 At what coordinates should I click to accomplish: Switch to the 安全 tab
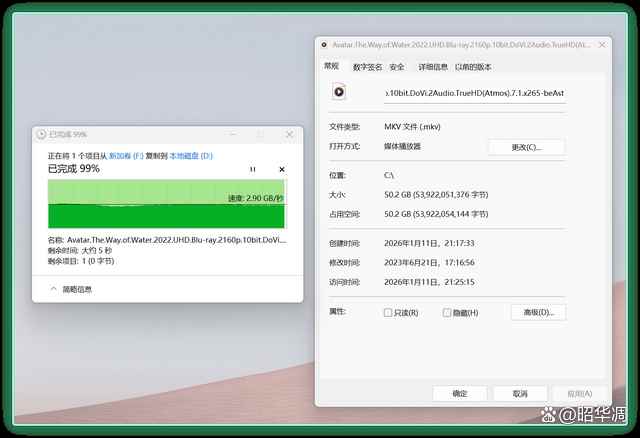point(397,67)
